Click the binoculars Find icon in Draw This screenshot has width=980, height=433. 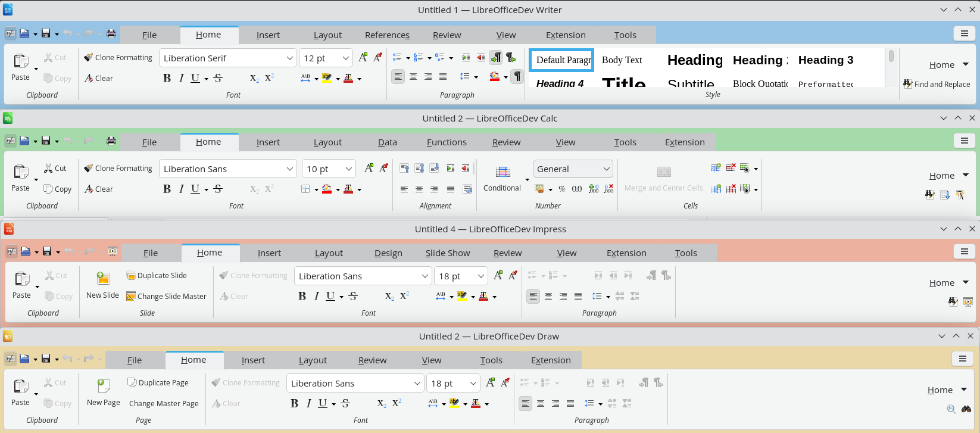966,409
